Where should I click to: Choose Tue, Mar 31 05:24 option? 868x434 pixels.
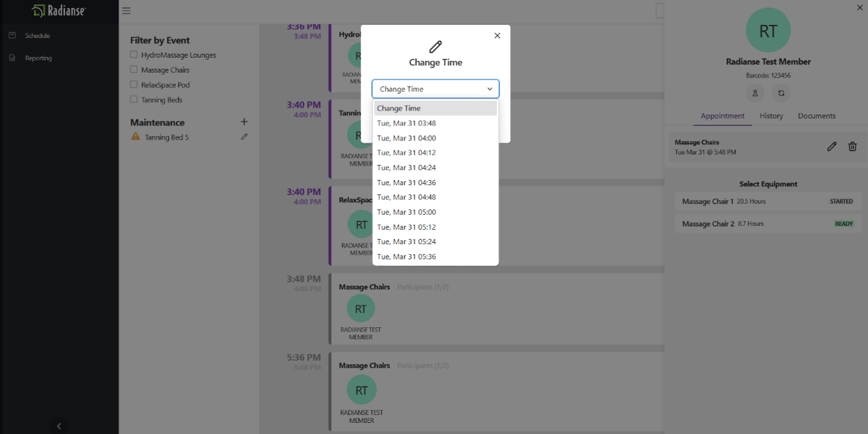pyautogui.click(x=435, y=242)
